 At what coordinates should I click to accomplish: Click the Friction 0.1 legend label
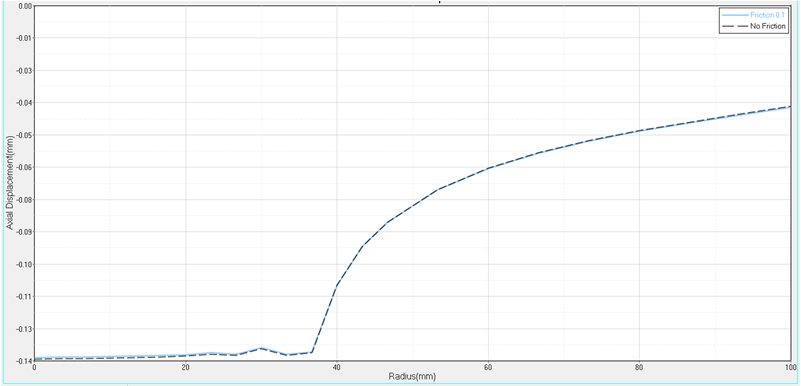tap(768, 16)
